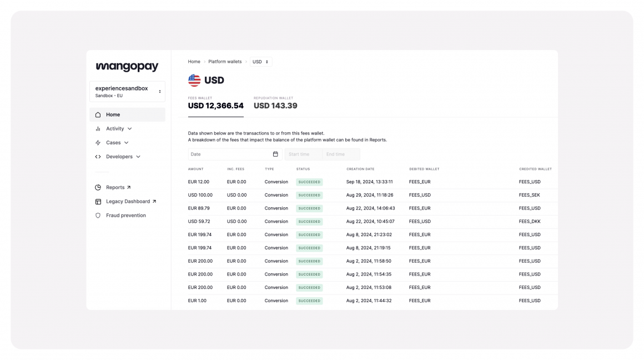Image resolution: width=644 pixels, height=360 pixels.
Task: Open the experiencesandbox workspace switcher
Action: coord(127,92)
